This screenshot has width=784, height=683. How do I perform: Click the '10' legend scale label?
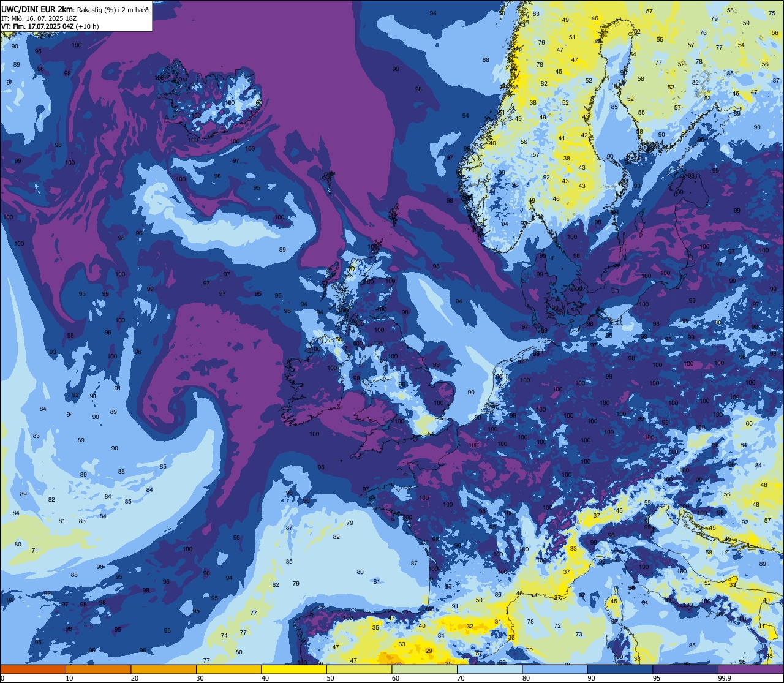pos(69,678)
